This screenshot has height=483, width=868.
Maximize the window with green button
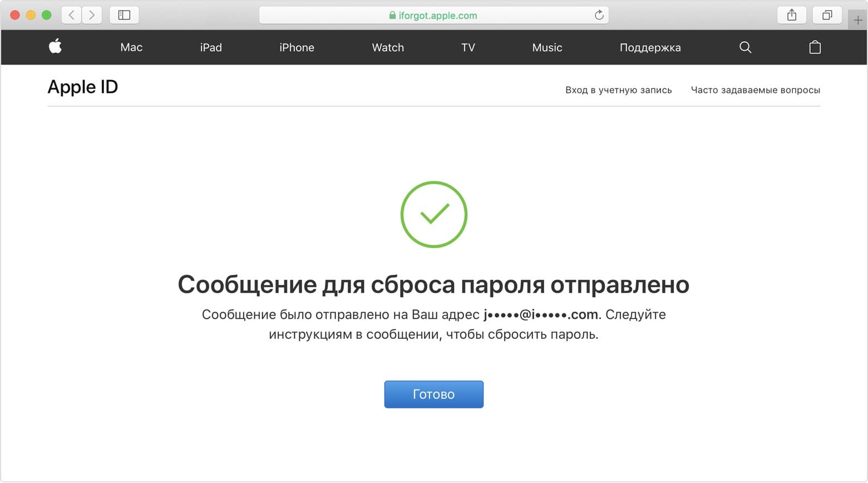[x=46, y=15]
